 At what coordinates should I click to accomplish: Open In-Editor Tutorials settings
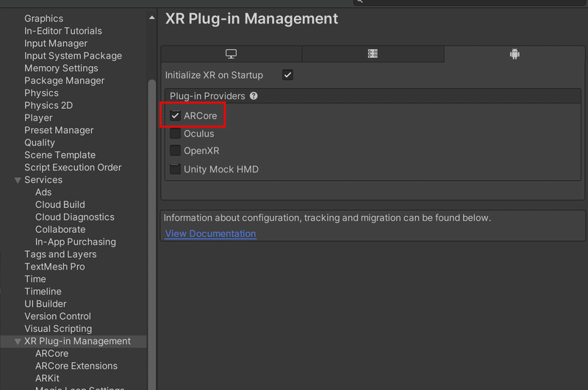[63, 31]
